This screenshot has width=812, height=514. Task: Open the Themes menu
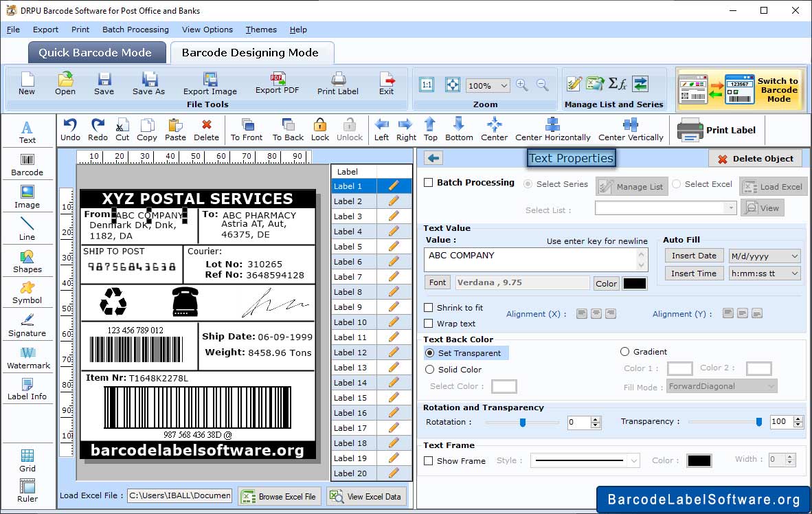261,30
